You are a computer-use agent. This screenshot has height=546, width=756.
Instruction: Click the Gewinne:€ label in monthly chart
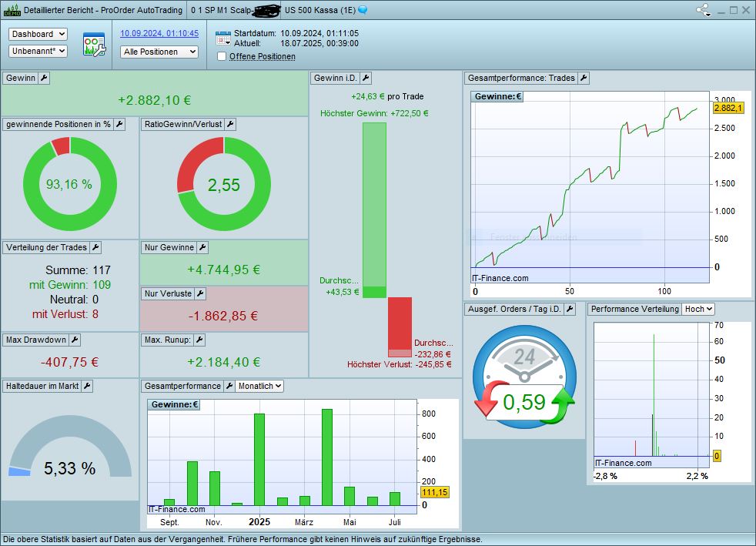[x=174, y=404]
